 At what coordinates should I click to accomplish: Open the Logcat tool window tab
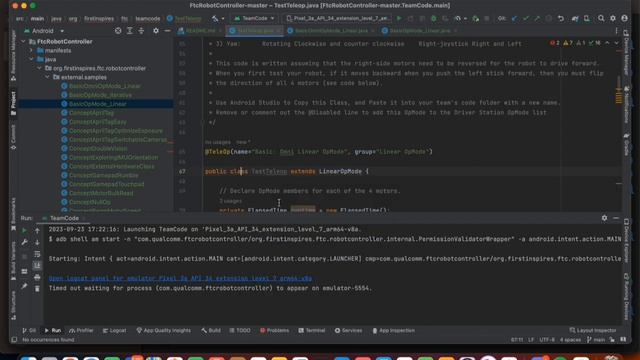point(114,330)
